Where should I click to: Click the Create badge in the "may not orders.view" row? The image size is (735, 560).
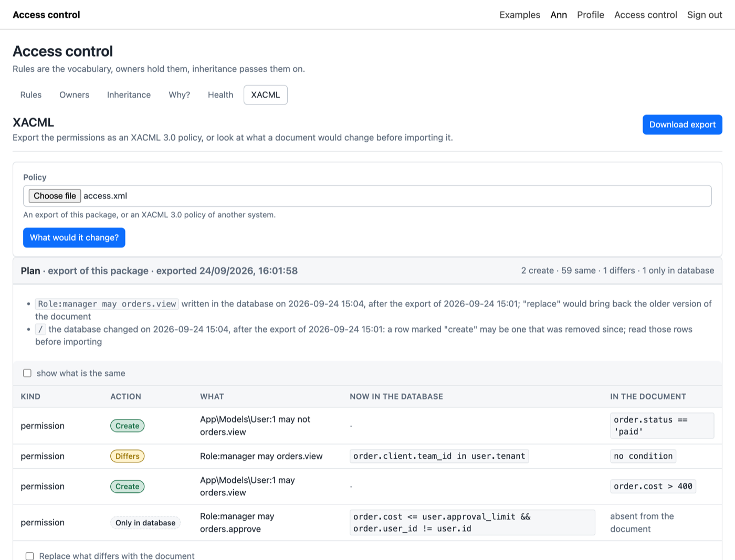click(128, 426)
